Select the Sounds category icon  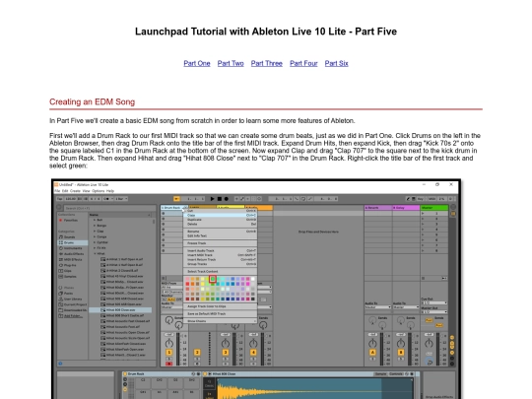pos(61,236)
